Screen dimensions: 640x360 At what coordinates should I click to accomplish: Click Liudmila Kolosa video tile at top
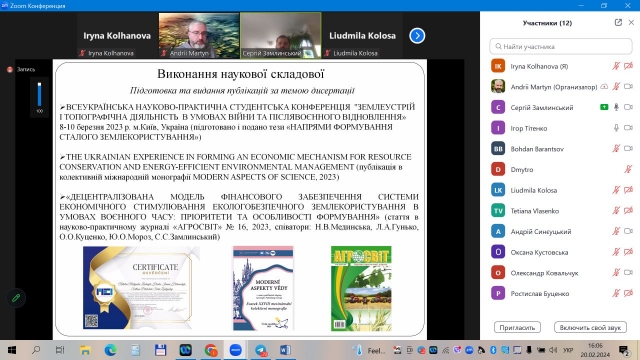tap(362, 36)
